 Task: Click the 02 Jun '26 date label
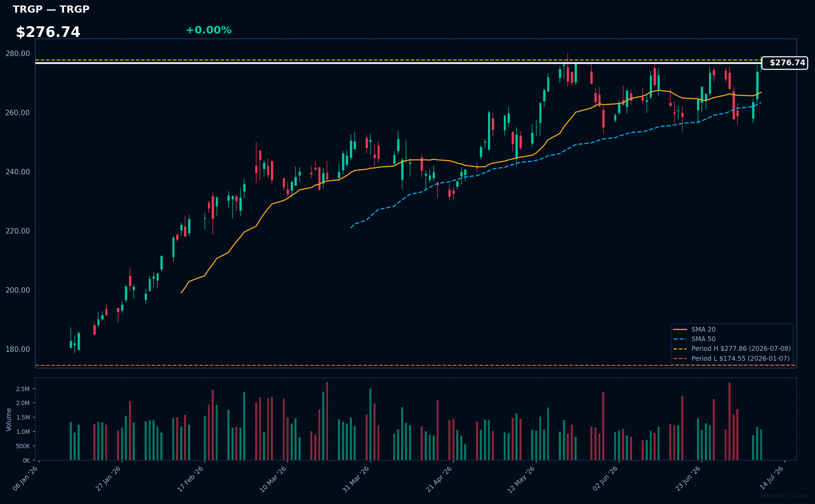click(605, 478)
